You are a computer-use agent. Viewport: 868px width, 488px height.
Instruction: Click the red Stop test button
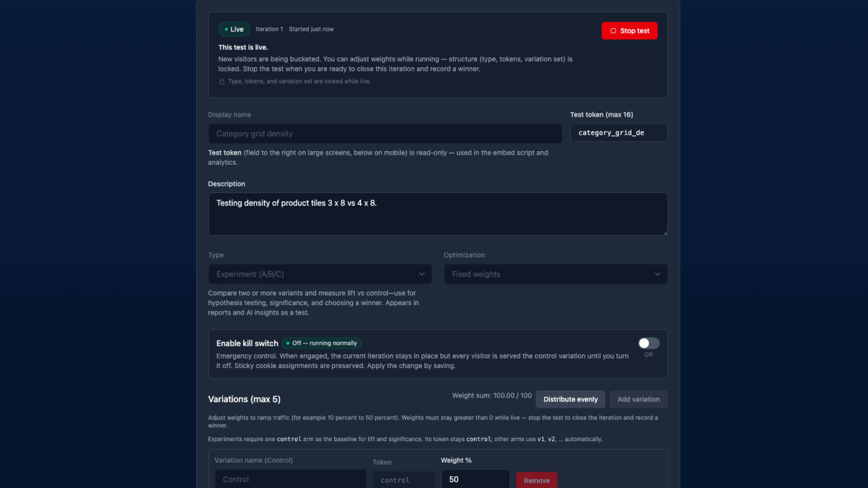(x=629, y=30)
